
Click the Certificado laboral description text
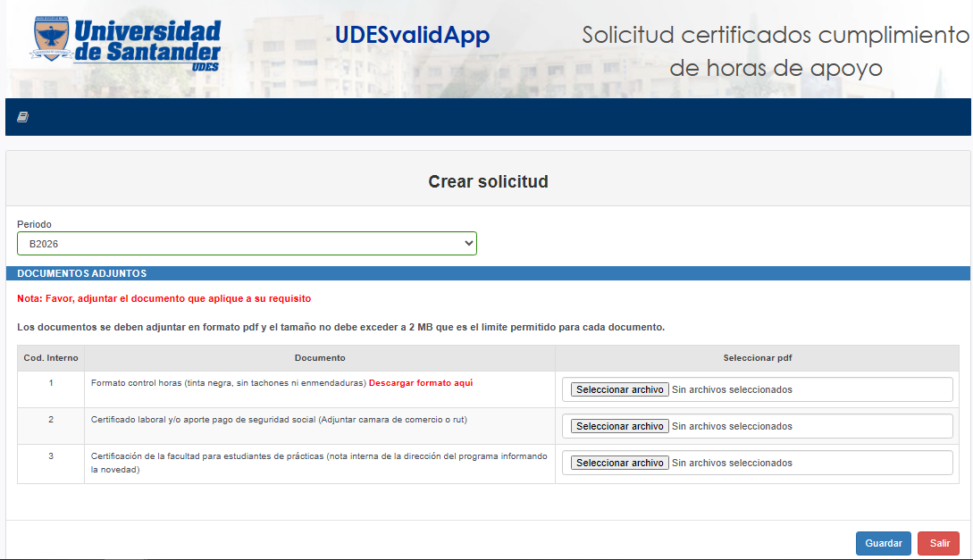coord(280,420)
